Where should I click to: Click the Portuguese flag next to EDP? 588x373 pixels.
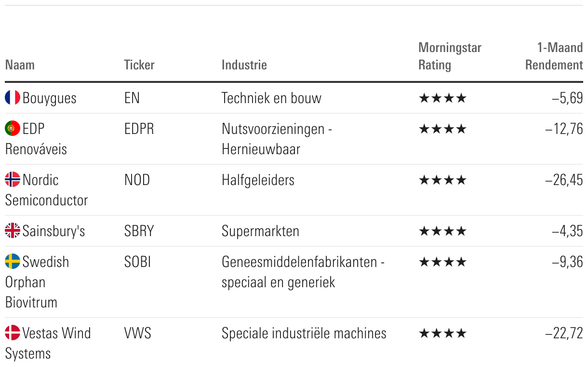pos(13,129)
